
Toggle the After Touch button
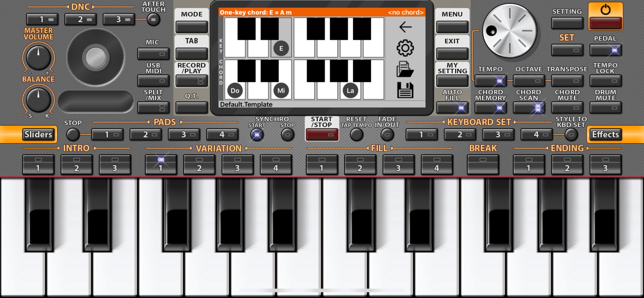[x=153, y=19]
